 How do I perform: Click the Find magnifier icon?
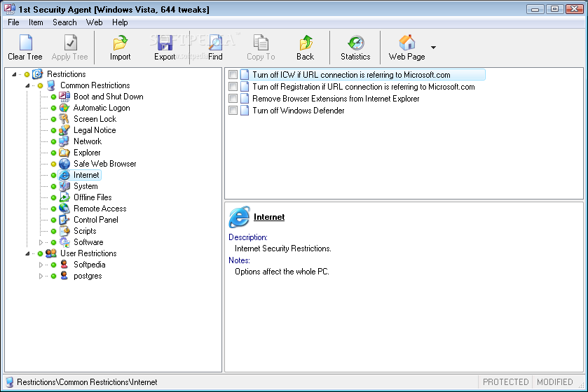coord(215,42)
